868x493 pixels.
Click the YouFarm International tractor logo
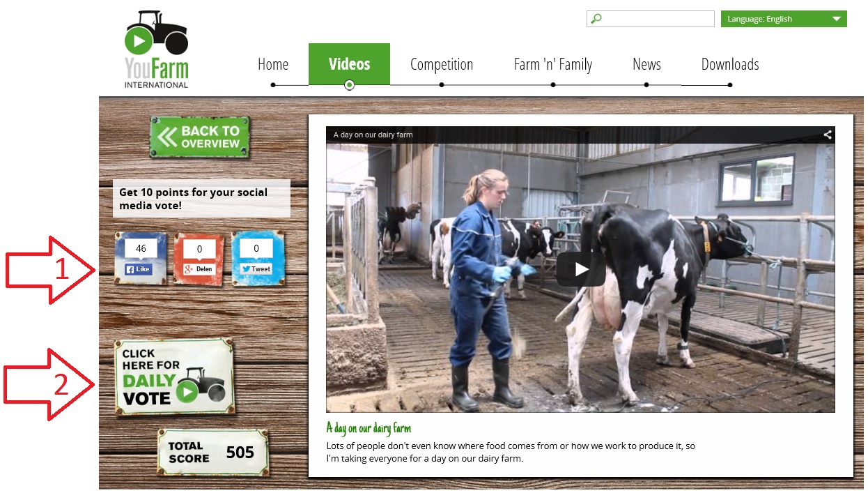[x=157, y=50]
